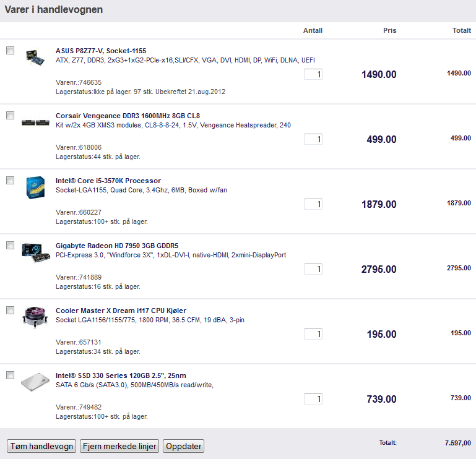Click the 'Ikke på lager. 97 stk.' stock status

click(x=141, y=92)
